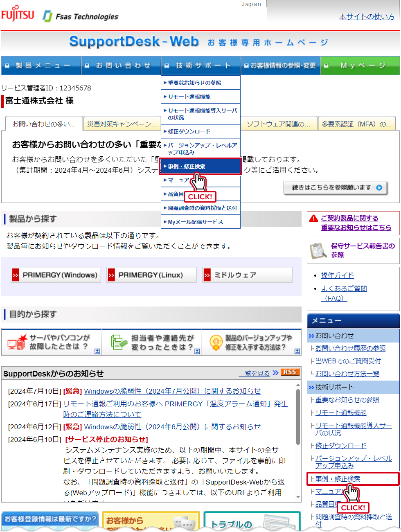Click the disc icon in 製品のバージョンアップや修正
This screenshot has height=532, width=401.
point(216,342)
